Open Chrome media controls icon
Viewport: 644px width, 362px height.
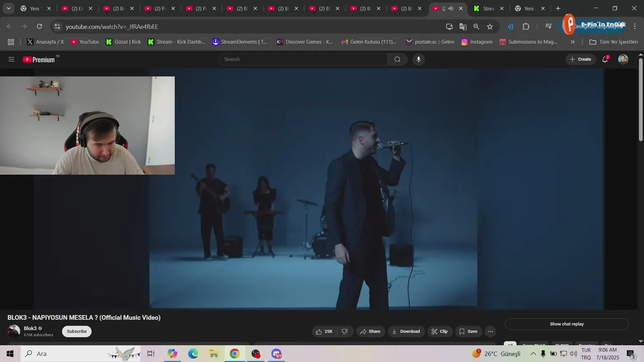coord(548,26)
